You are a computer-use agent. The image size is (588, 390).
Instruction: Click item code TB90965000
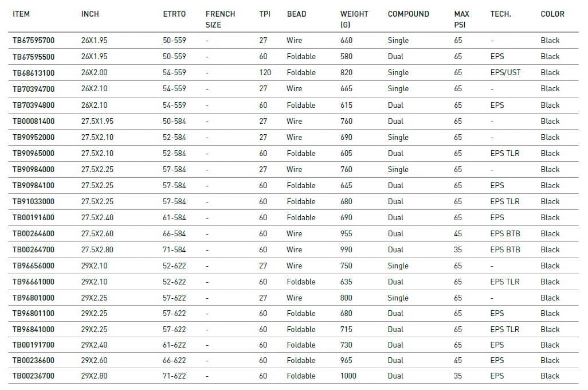click(x=34, y=153)
